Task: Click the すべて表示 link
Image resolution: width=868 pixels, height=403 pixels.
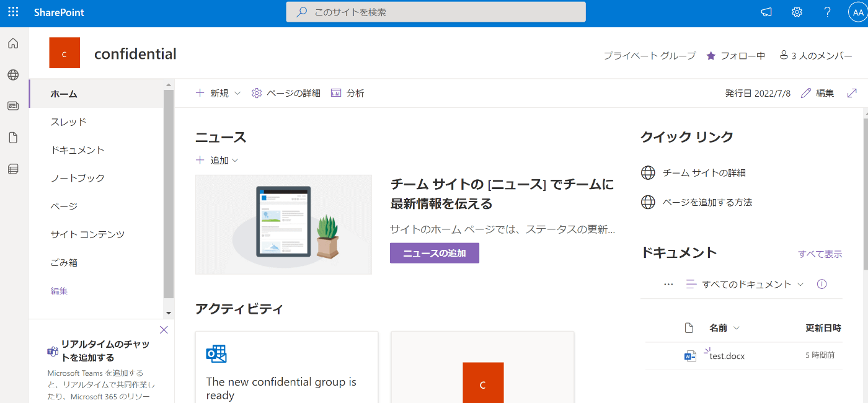Action: click(820, 254)
